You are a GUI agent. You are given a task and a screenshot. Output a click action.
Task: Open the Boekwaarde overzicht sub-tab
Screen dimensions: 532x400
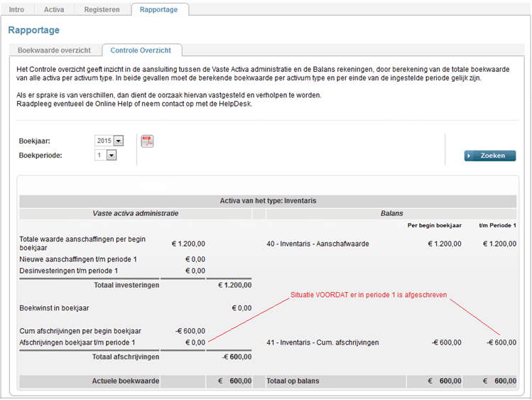point(54,50)
